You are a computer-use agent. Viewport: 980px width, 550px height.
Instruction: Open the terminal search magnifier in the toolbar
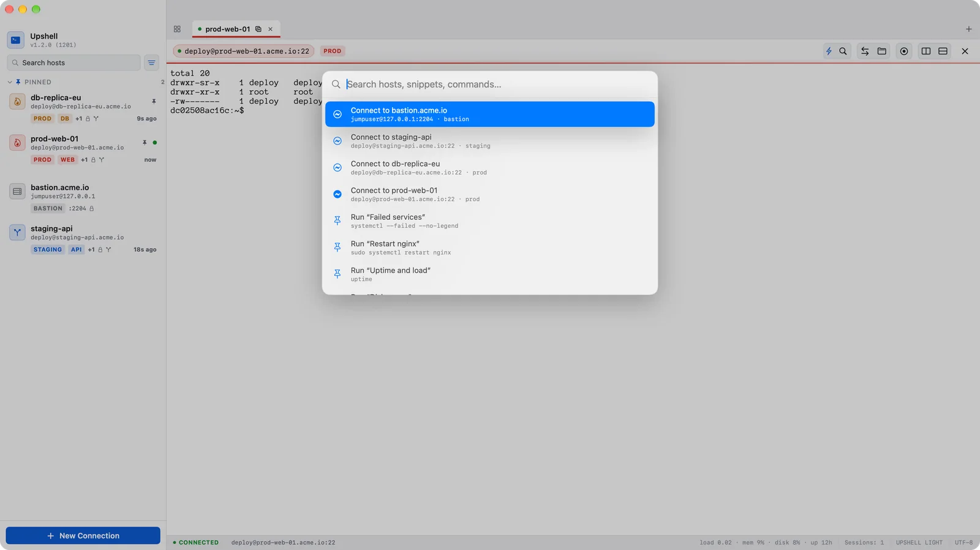coord(843,51)
